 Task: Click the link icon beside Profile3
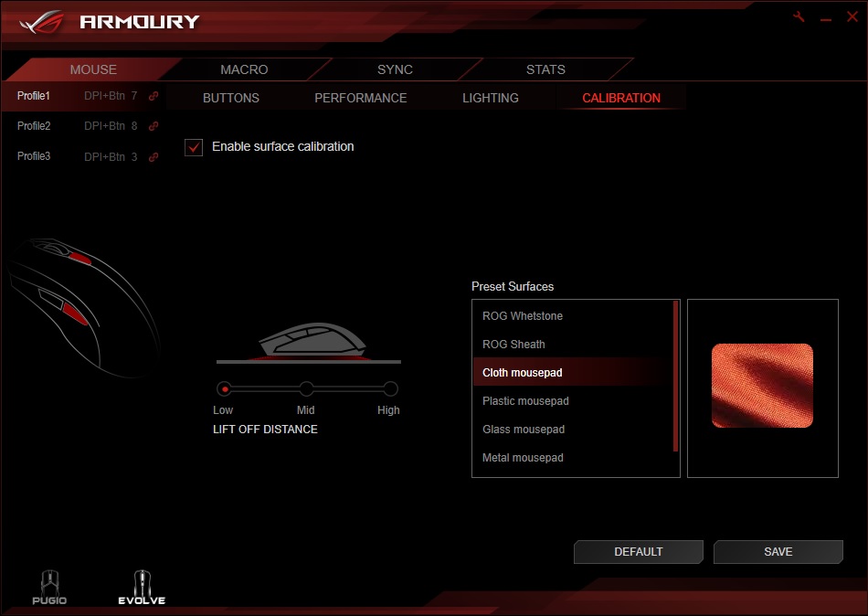153,157
